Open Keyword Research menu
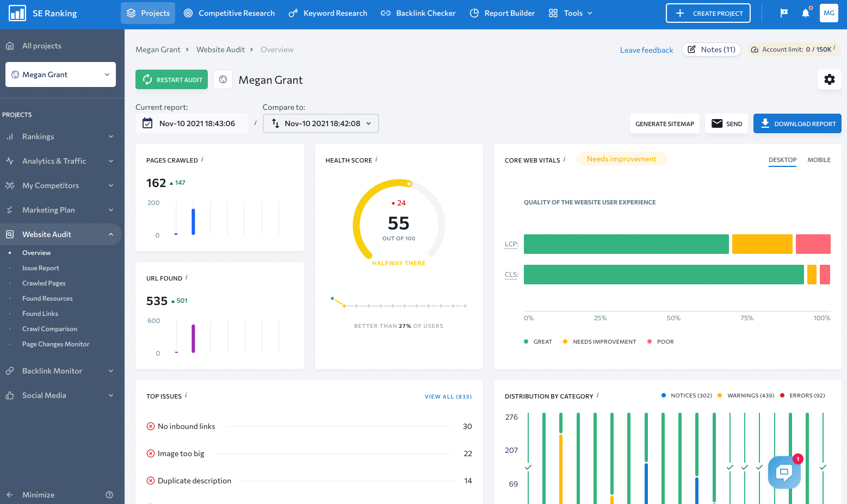Image resolution: width=847 pixels, height=504 pixels. pos(327,13)
